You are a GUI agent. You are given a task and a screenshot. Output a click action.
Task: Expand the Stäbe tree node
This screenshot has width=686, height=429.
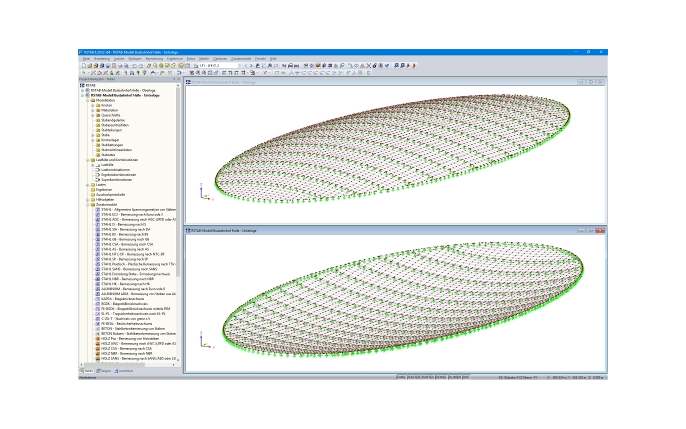pos(93,135)
